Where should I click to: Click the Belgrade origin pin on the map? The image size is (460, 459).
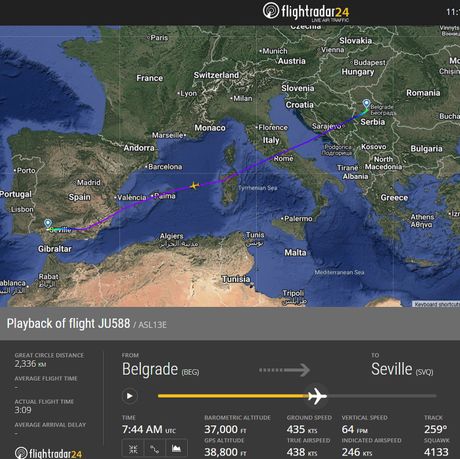pos(366,104)
